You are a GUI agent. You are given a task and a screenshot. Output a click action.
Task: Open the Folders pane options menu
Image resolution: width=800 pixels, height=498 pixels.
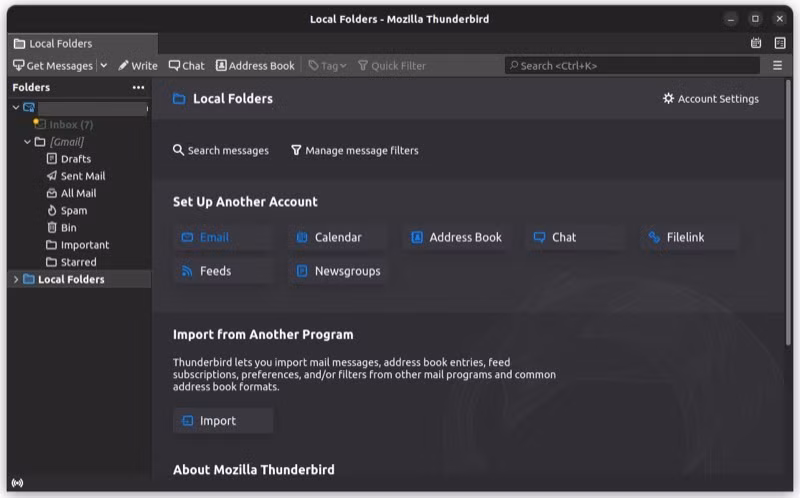click(x=138, y=87)
